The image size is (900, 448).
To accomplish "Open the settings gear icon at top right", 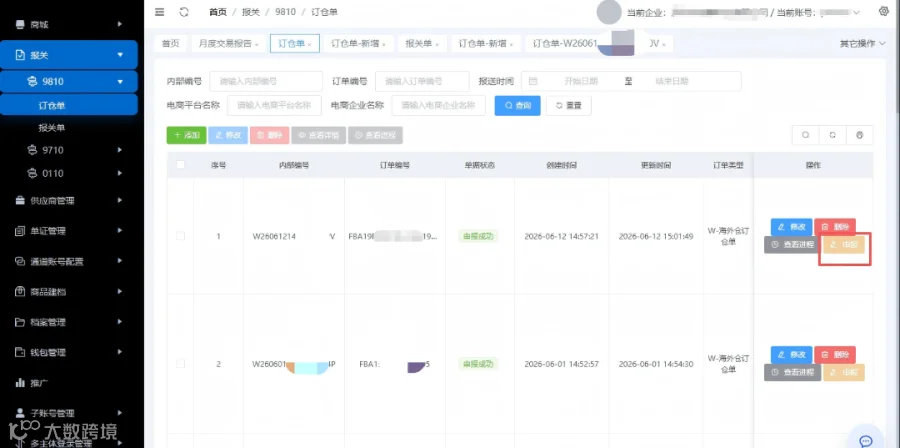I will [884, 11].
